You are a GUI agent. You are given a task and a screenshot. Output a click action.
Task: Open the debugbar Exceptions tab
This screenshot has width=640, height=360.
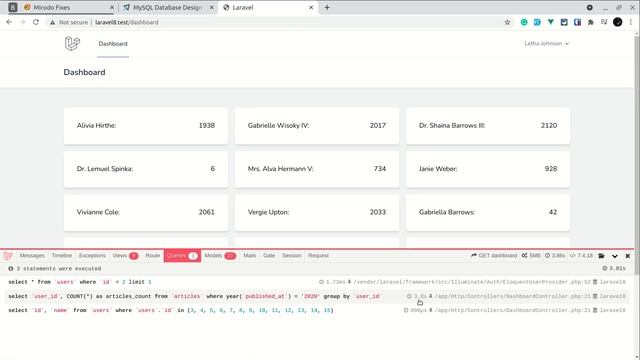coord(92,256)
